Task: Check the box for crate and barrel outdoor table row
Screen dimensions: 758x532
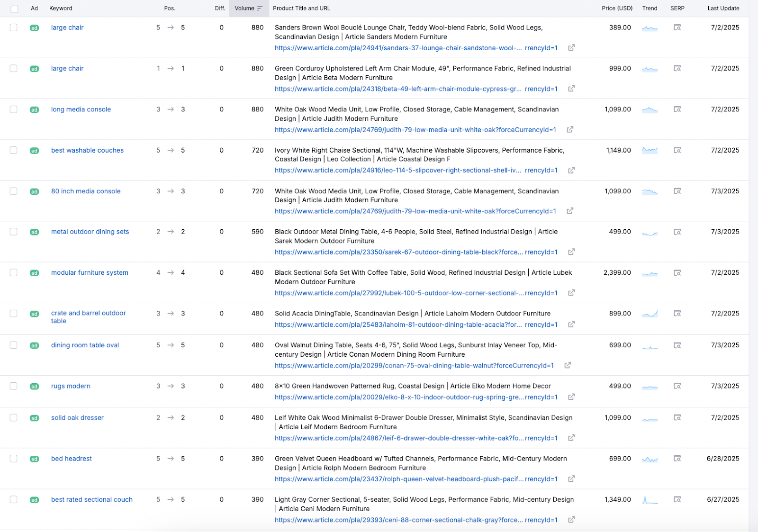Action: [13, 314]
